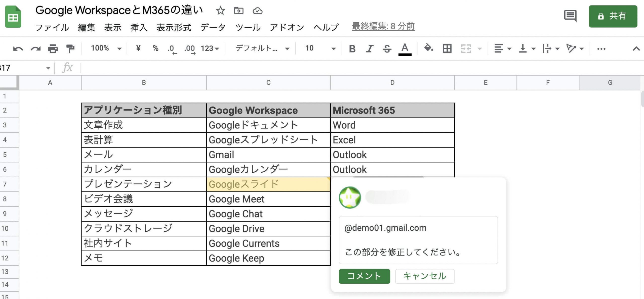Activate the paint format tool
Viewport: 644px width, 299px height.
(70, 48)
